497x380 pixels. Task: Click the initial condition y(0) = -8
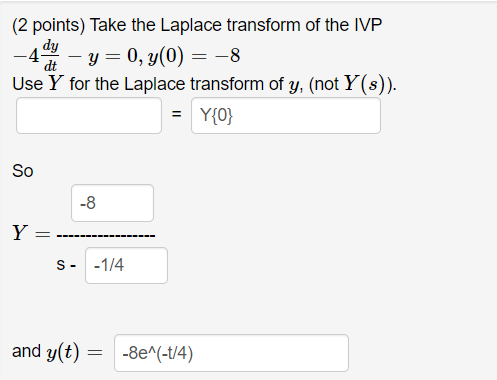194,56
